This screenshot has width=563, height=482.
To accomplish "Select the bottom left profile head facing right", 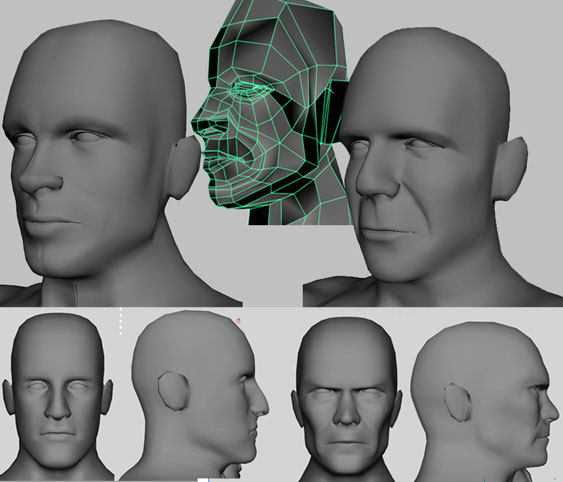I will click(x=196, y=395).
